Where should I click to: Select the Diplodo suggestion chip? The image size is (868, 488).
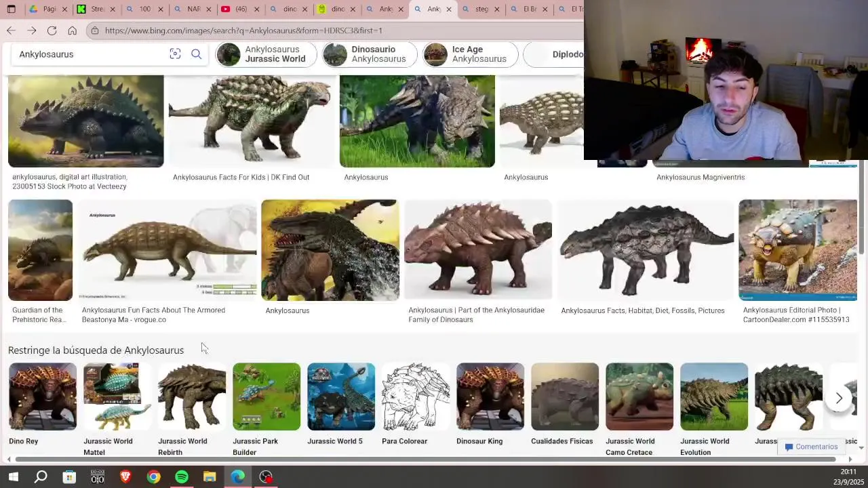coord(553,54)
